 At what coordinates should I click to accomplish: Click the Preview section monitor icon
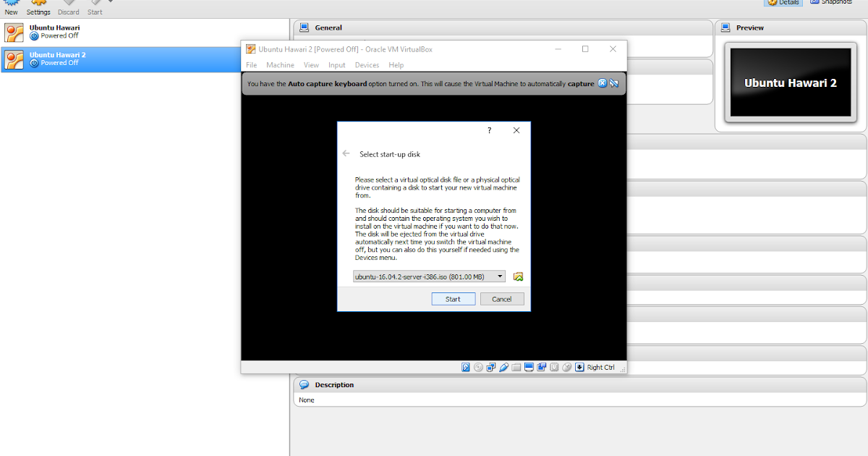pyautogui.click(x=726, y=28)
